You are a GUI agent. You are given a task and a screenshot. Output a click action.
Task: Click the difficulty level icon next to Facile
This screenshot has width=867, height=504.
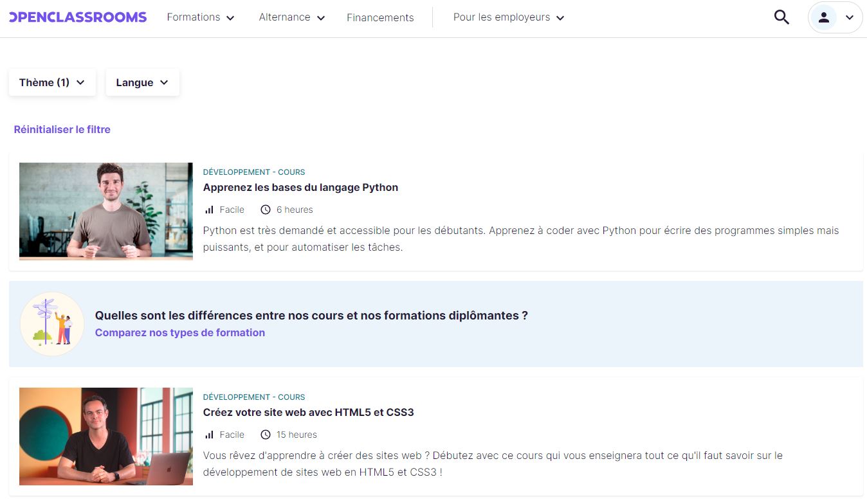click(x=209, y=210)
